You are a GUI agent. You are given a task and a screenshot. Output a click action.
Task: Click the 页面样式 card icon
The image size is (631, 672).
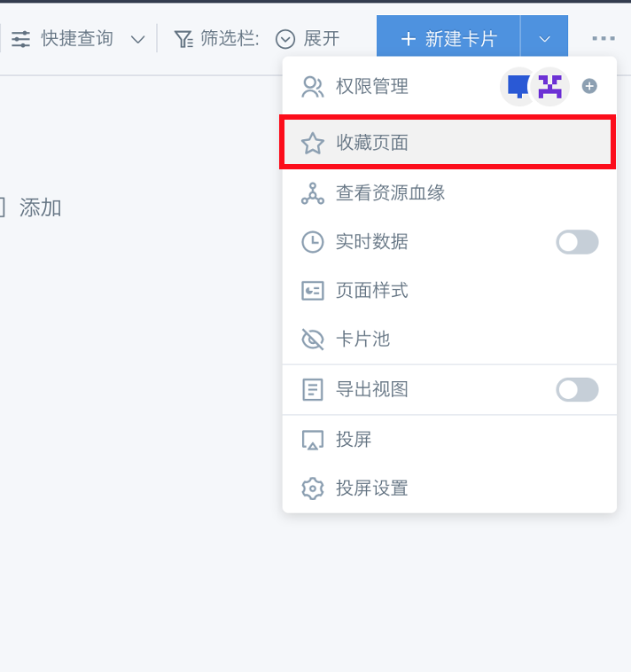[312, 291]
